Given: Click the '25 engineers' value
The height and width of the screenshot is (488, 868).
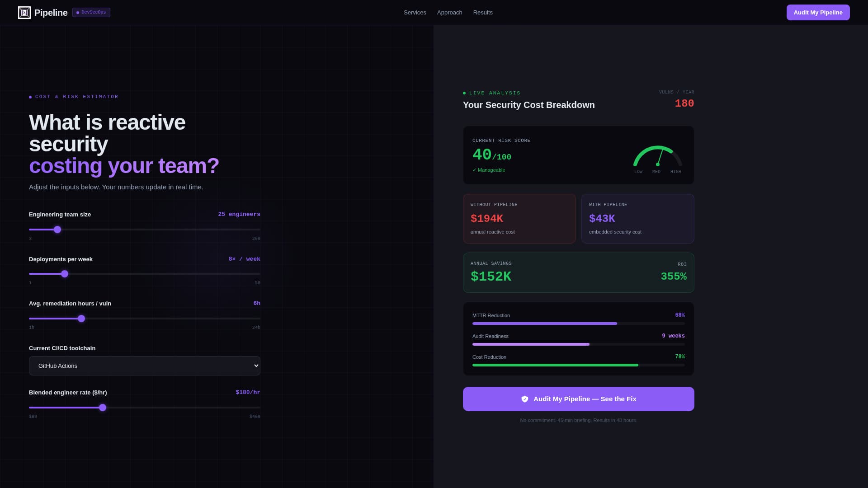Looking at the screenshot, I should (x=239, y=214).
